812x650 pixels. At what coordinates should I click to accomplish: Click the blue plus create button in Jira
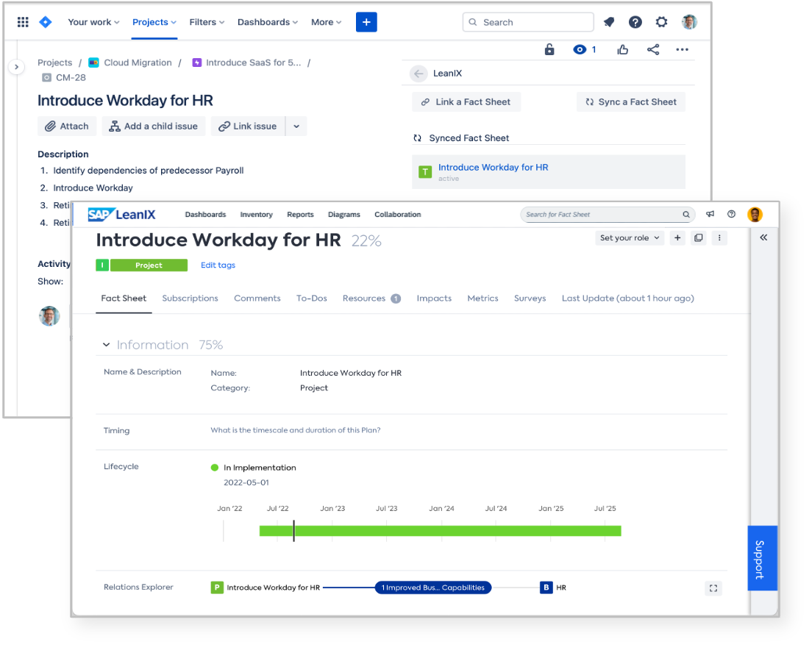click(366, 22)
